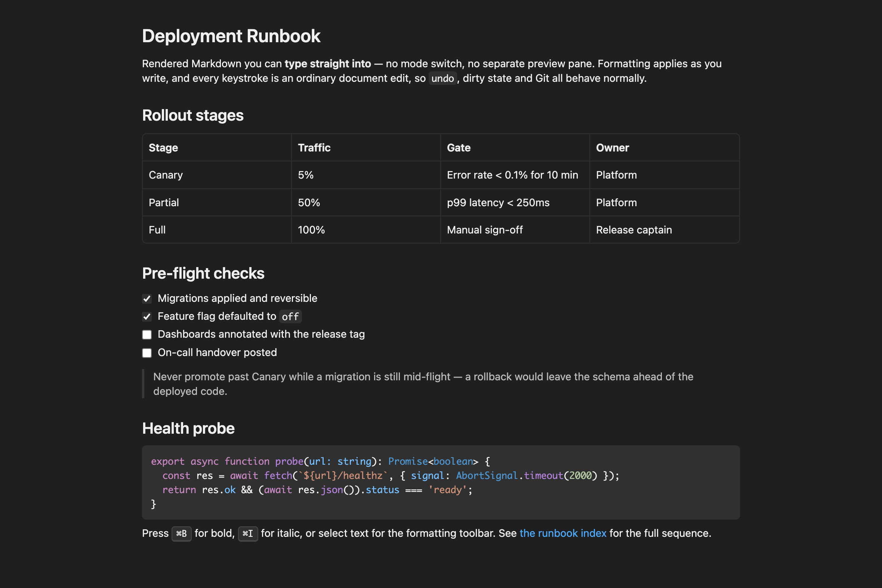Click the '5%' traffic cell

coord(366,175)
